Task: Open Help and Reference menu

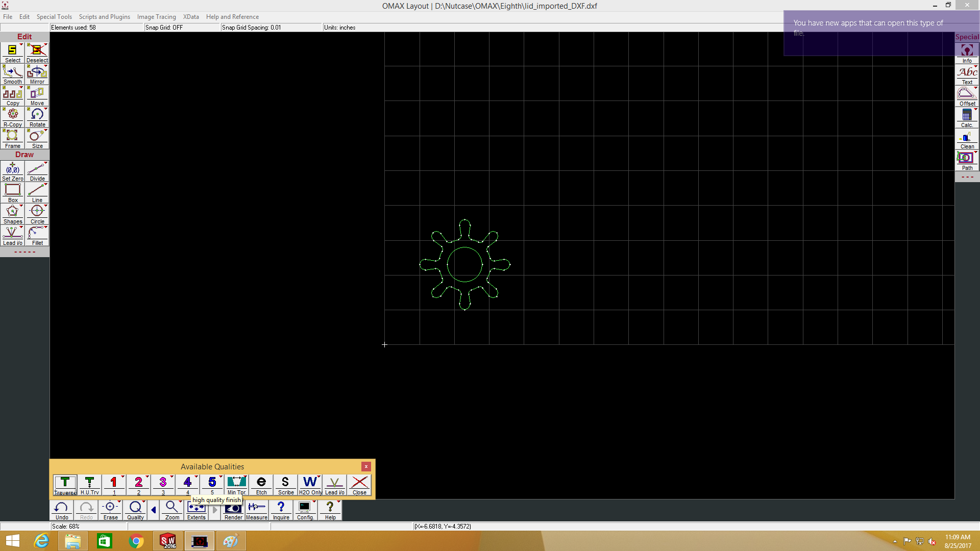Action: pos(232,17)
